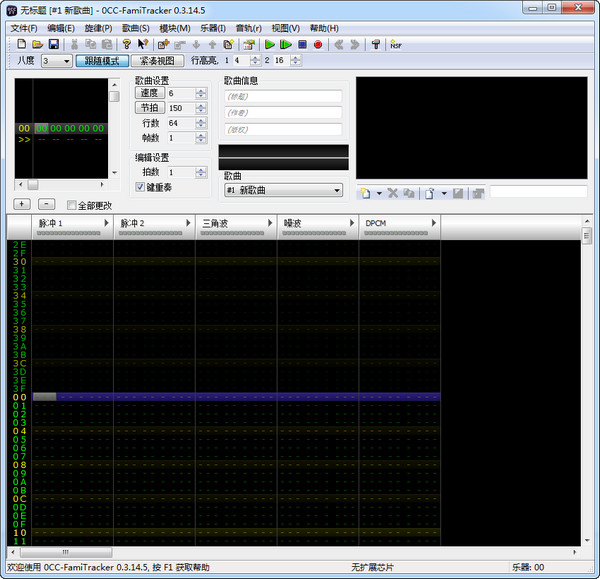
Task: Click the Save floppy disk icon
Action: coord(53,44)
